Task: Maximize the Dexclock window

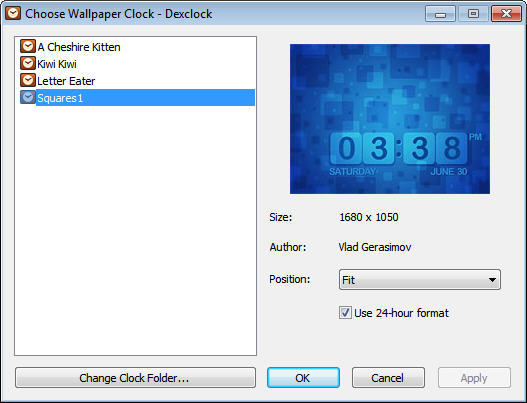Action: [473, 14]
